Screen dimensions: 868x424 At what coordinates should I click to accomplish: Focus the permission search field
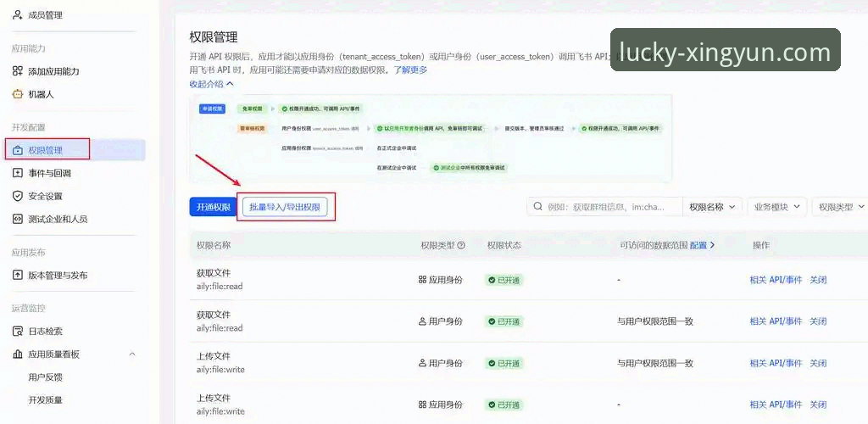pos(604,206)
